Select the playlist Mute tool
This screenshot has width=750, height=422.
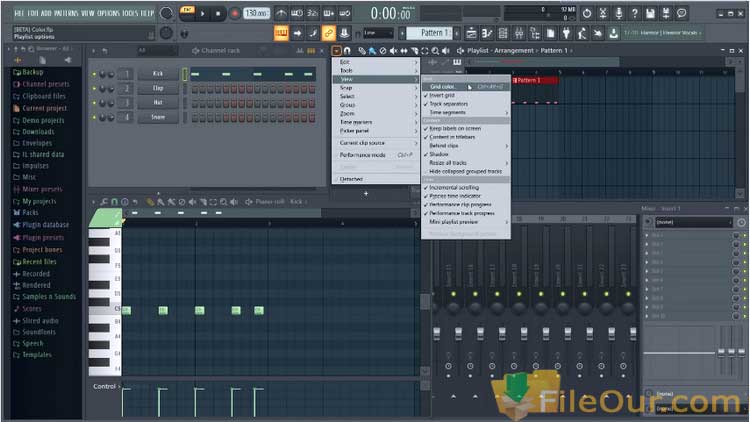click(393, 50)
